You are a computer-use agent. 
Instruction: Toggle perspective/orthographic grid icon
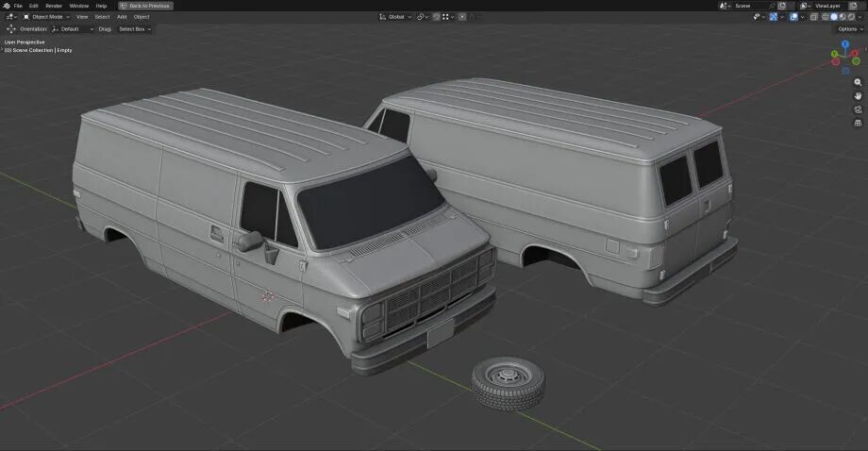(x=858, y=123)
